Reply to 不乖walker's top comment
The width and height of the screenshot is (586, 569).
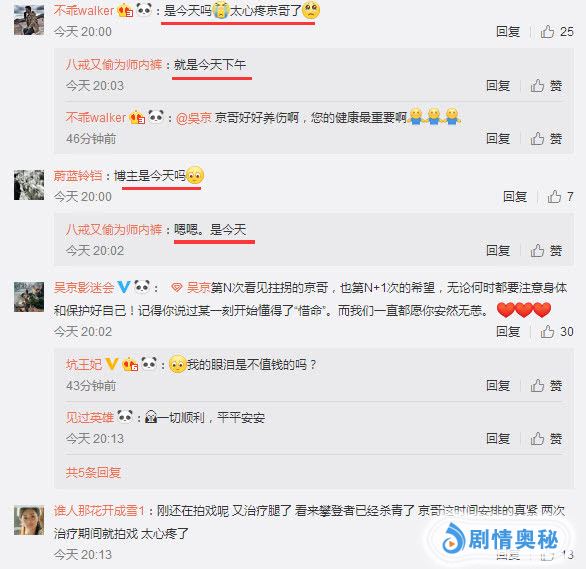(x=508, y=32)
